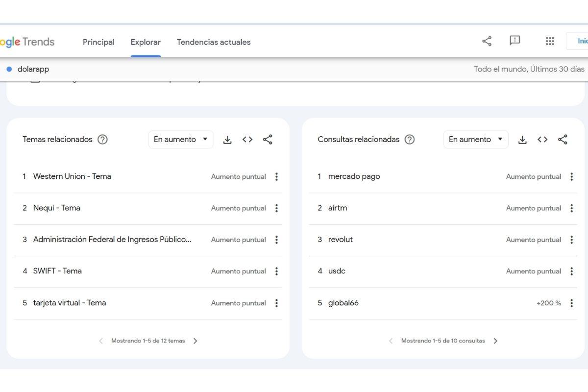This screenshot has height=392, width=588.
Task: Open more options for usdc row
Action: [x=571, y=271]
